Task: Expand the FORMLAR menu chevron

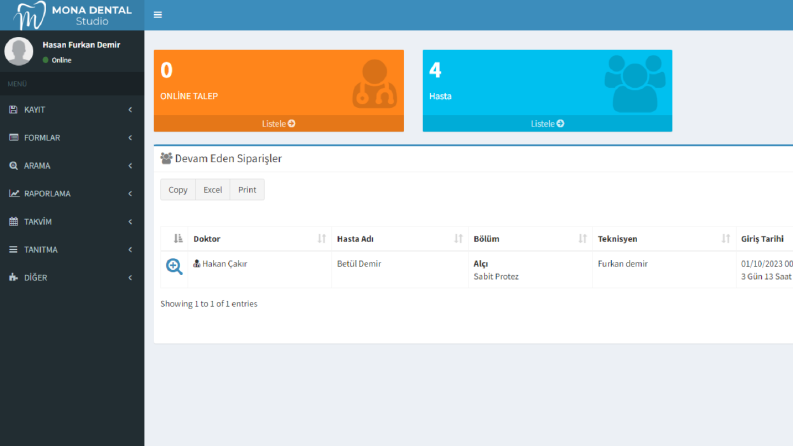Action: coord(130,138)
